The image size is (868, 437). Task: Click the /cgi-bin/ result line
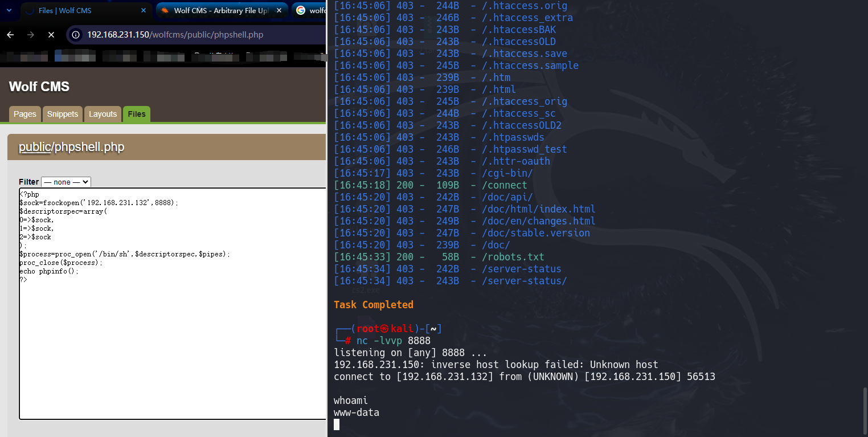point(433,173)
